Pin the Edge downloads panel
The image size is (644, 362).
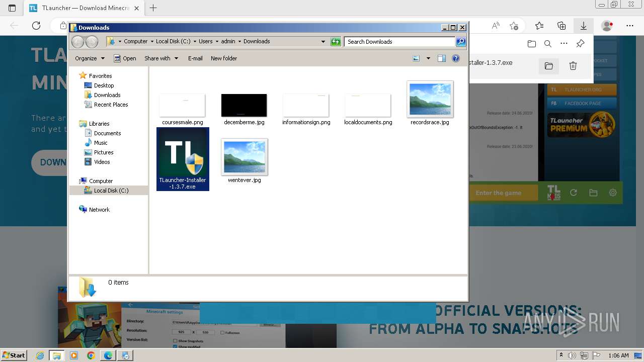pos(580,44)
